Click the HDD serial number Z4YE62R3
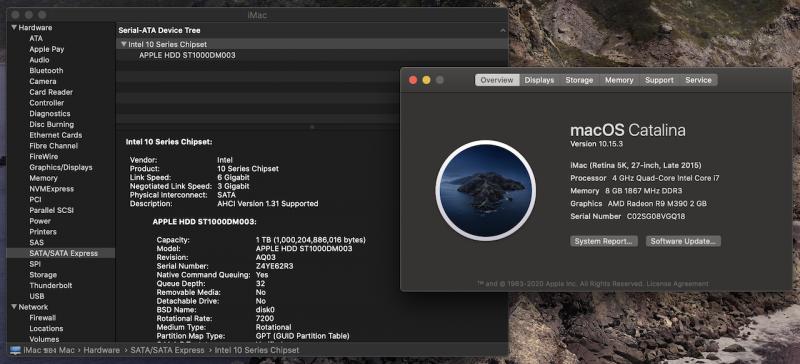Viewport: 800px width, 364px height. point(274,266)
